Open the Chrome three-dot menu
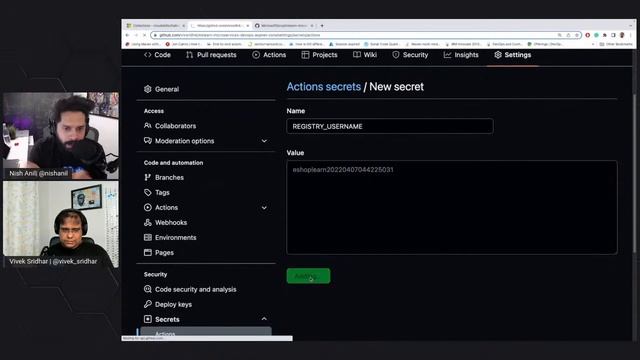 pyautogui.click(x=631, y=36)
